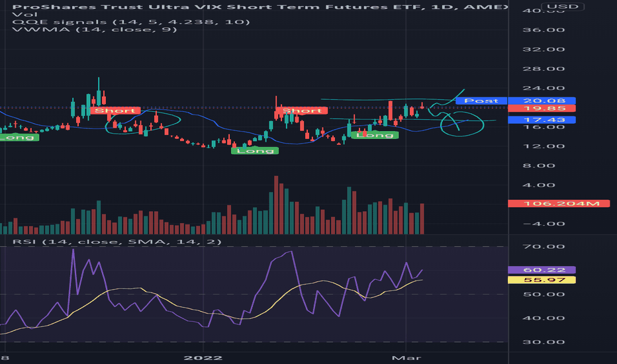Click the 12.00 price axis label
This screenshot has width=617, height=364.
(x=544, y=146)
